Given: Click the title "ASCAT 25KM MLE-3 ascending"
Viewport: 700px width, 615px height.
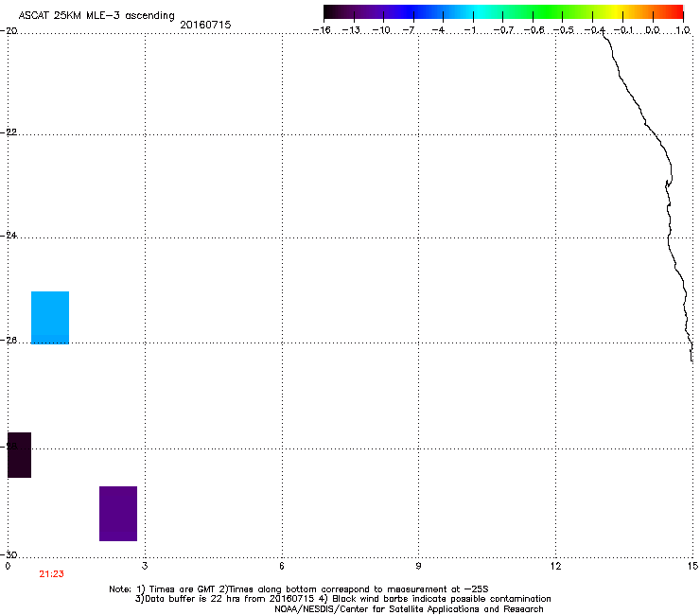Looking at the screenshot, I should (x=96, y=15).
